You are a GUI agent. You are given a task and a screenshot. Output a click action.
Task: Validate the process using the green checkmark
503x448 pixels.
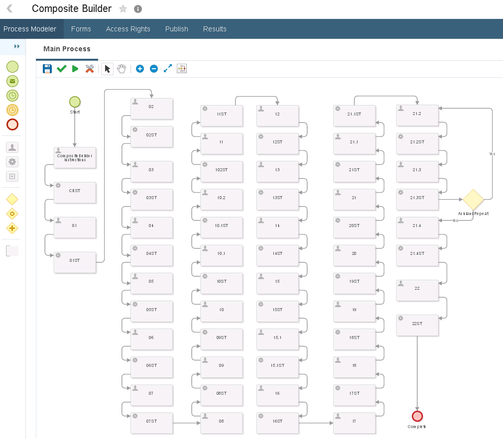click(61, 69)
